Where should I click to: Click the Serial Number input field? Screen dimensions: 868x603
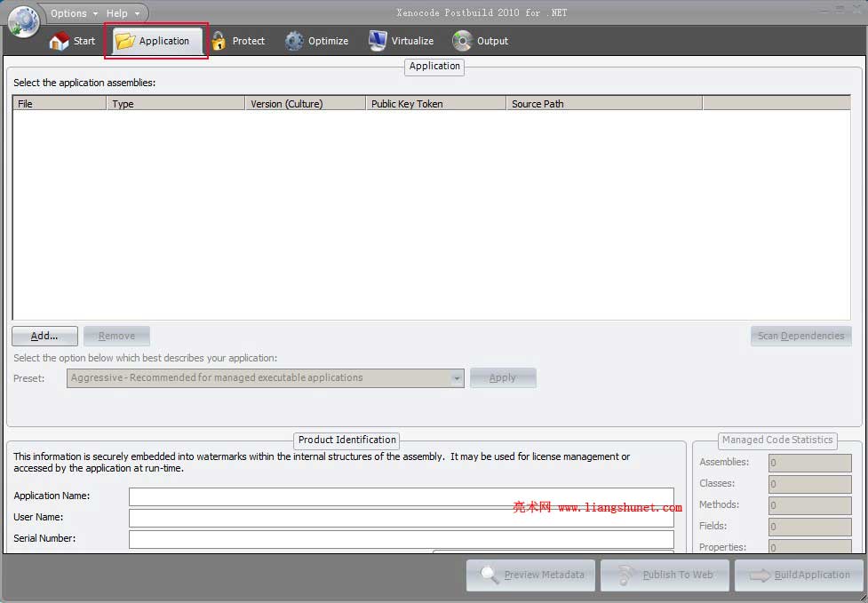(x=402, y=539)
